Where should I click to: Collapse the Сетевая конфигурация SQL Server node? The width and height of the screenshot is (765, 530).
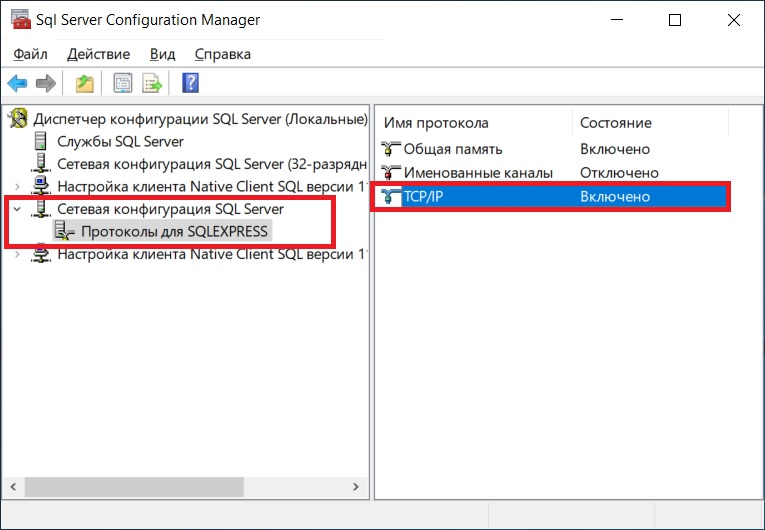18,209
